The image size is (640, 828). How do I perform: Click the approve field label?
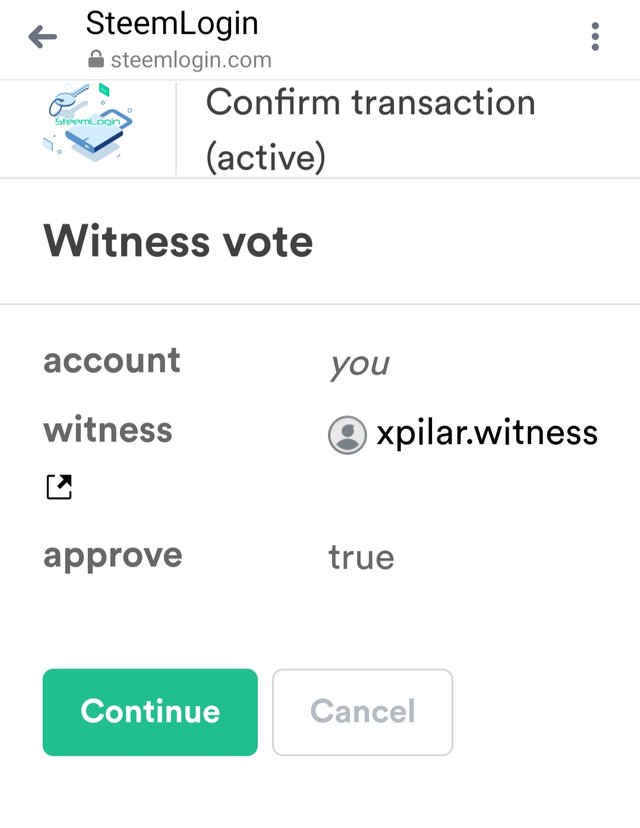tap(113, 555)
